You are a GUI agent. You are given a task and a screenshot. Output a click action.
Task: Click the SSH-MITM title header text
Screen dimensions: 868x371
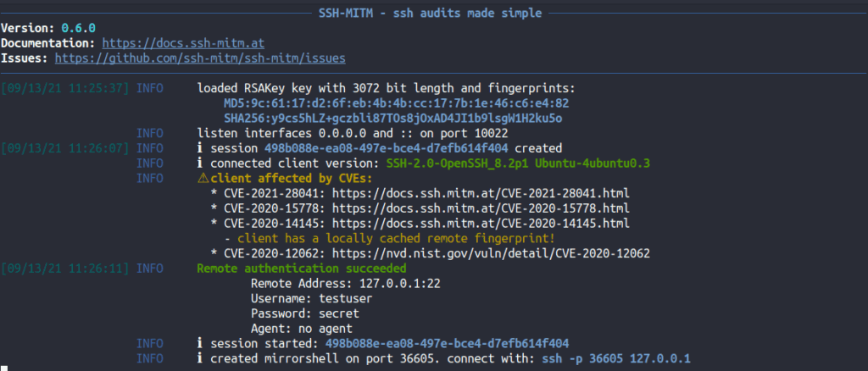click(x=430, y=13)
